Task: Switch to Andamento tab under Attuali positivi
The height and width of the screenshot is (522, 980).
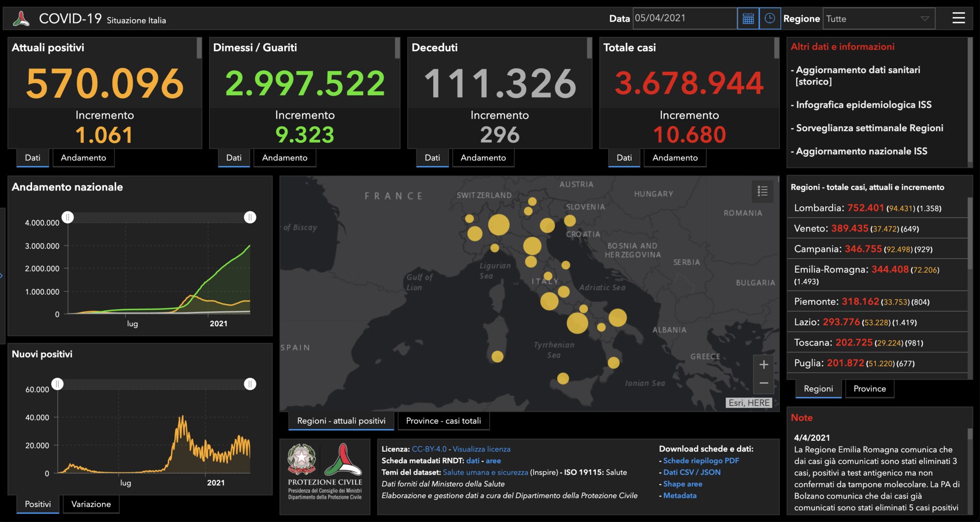Action: 83,157
